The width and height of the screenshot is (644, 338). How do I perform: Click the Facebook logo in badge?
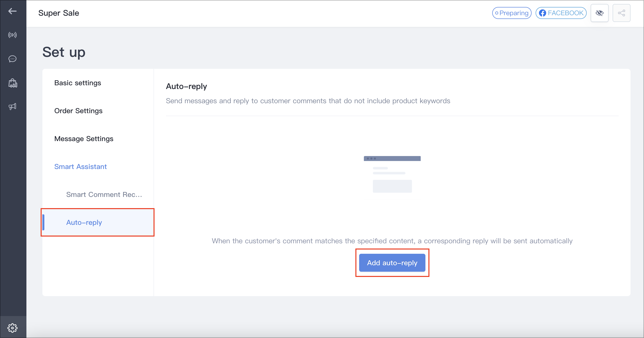(542, 13)
